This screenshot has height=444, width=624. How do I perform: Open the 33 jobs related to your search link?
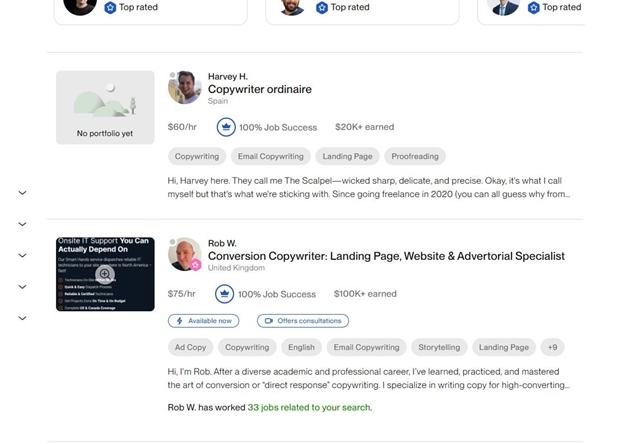coord(310,407)
